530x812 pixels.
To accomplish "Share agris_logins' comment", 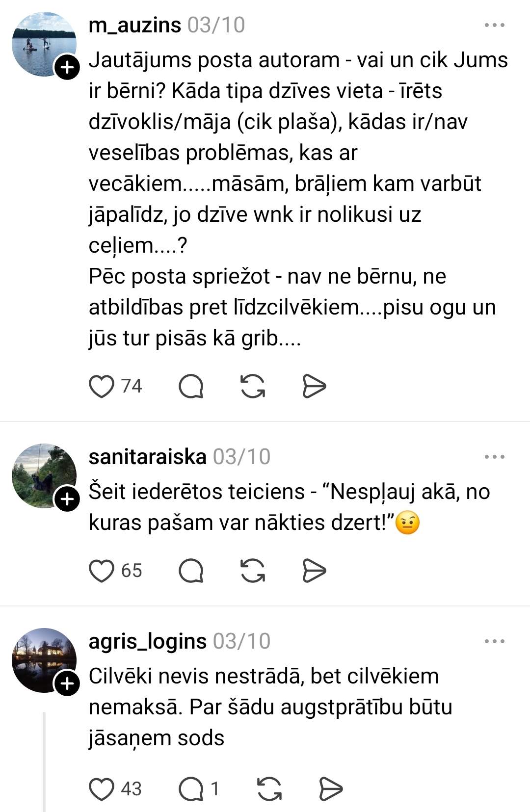I will click(331, 789).
